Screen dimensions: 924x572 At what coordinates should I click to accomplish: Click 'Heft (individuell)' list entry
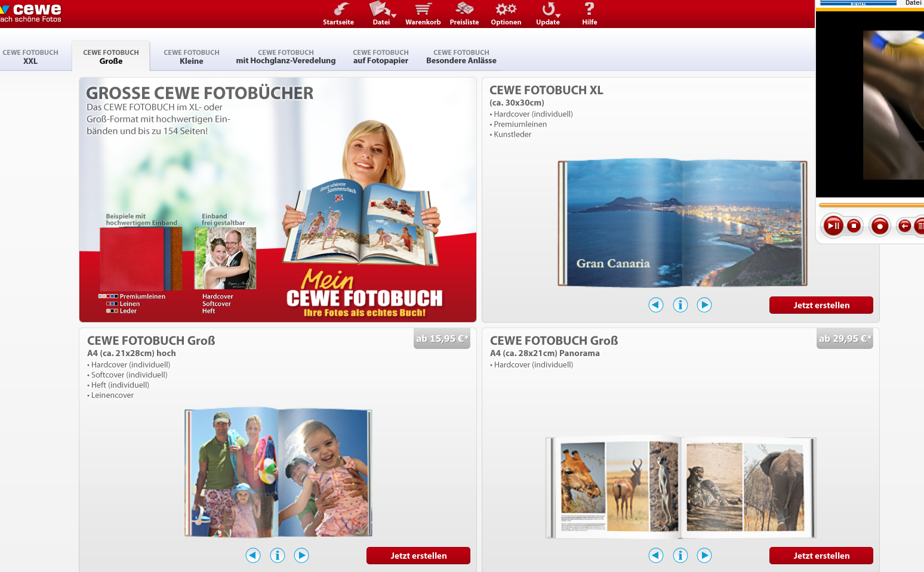tap(120, 385)
